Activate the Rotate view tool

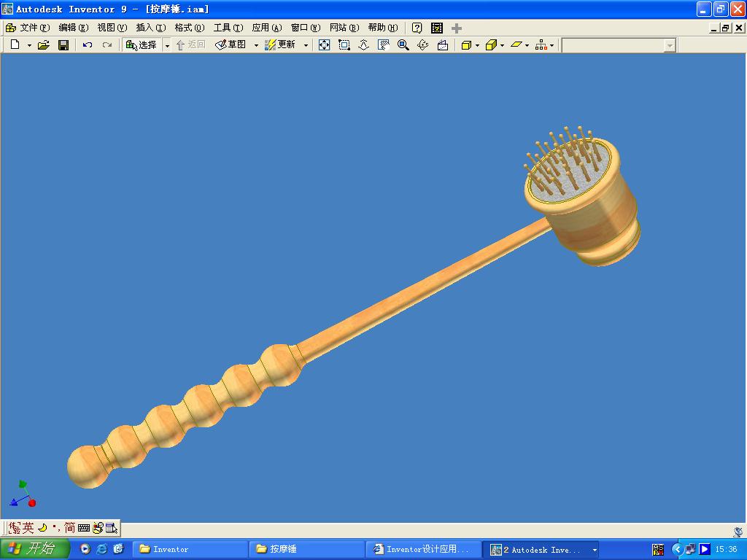tap(423, 44)
